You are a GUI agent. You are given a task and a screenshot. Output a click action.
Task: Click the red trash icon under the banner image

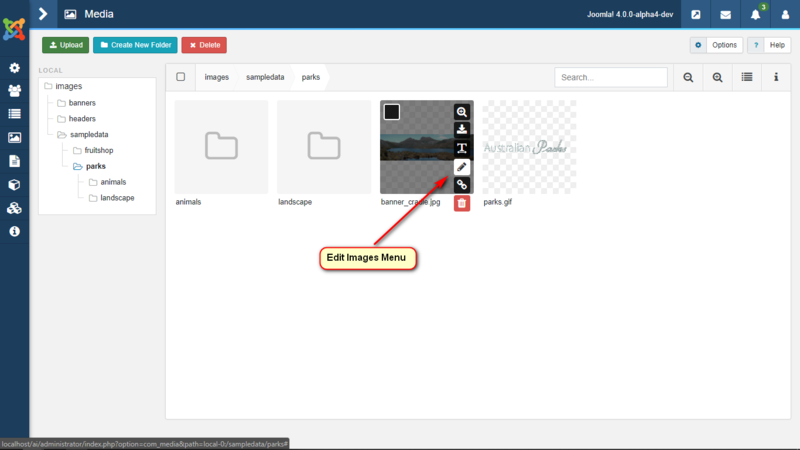pos(461,203)
